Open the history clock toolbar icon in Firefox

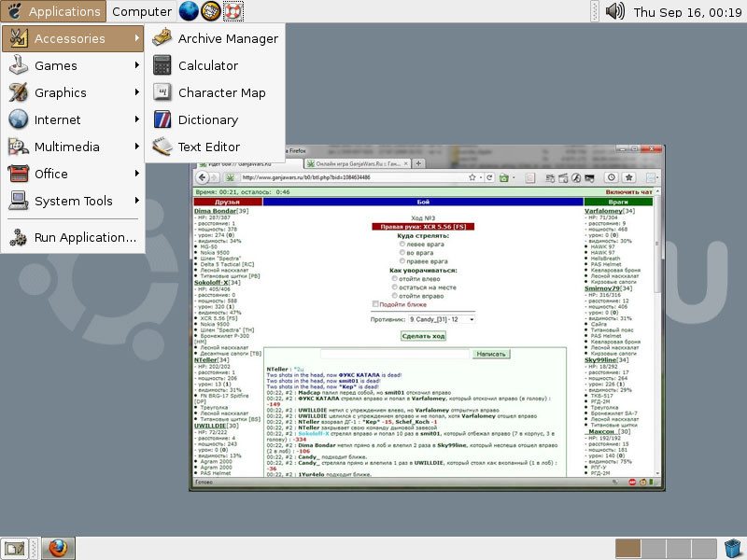pos(612,177)
